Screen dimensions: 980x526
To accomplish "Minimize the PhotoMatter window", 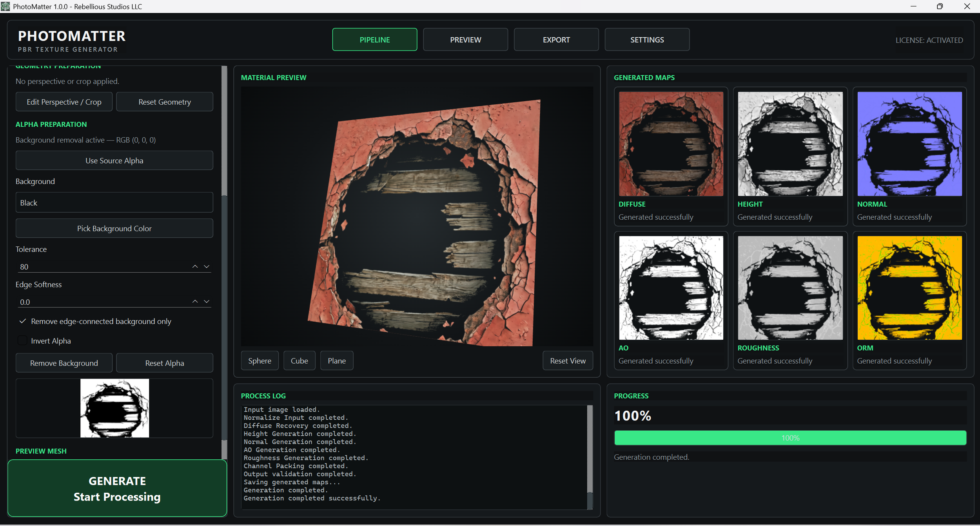I will [913, 6].
